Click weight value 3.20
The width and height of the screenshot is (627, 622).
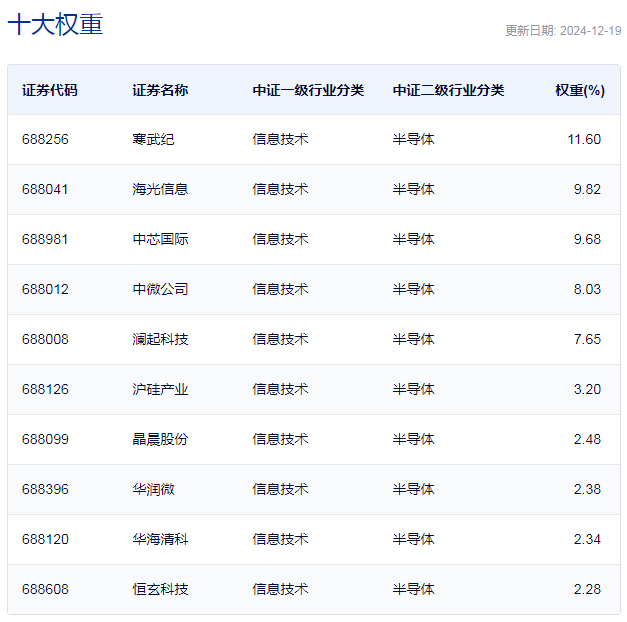587,389
